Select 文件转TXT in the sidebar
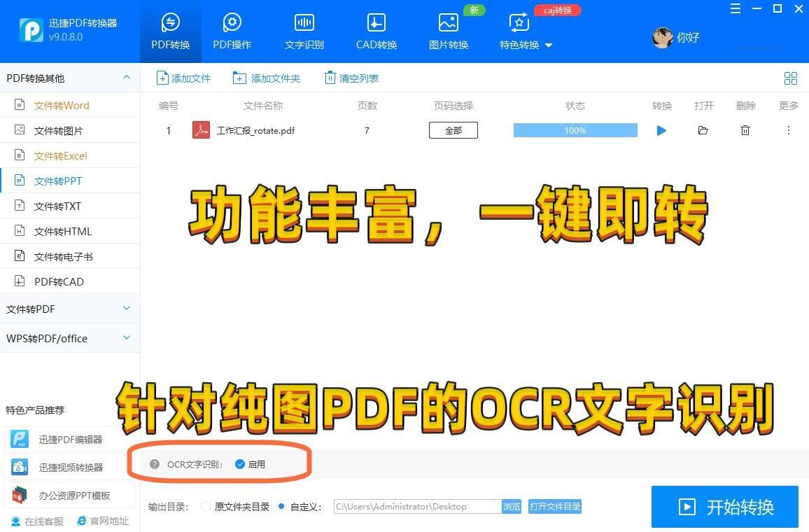Screen dimensions: 809x532 click(x=70, y=206)
